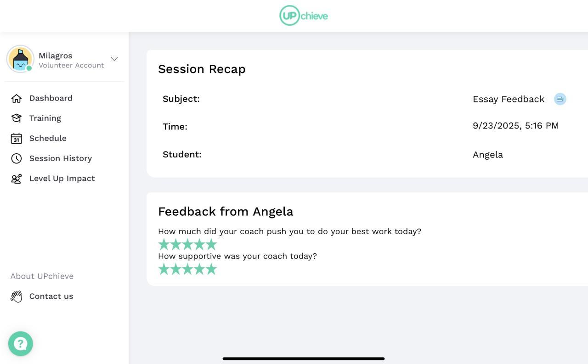This screenshot has height=364, width=588.
Task: Click the Session History clock icon
Action: (17, 158)
